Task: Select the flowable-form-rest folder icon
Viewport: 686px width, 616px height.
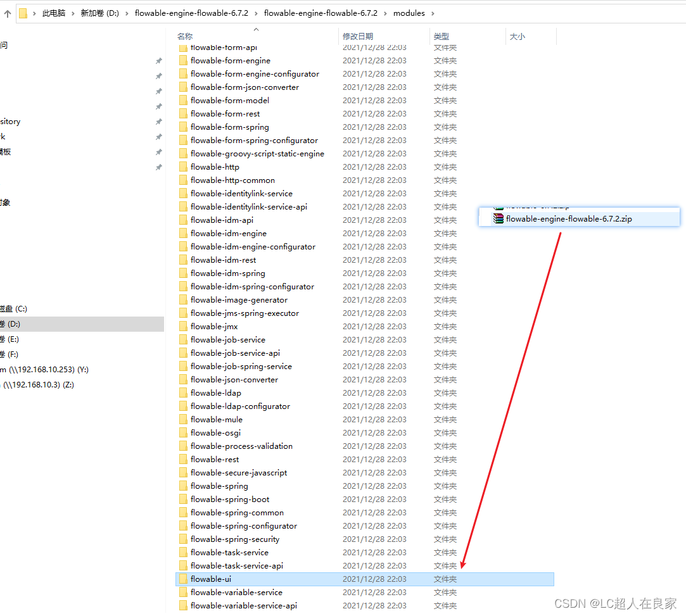Action: coord(183,114)
